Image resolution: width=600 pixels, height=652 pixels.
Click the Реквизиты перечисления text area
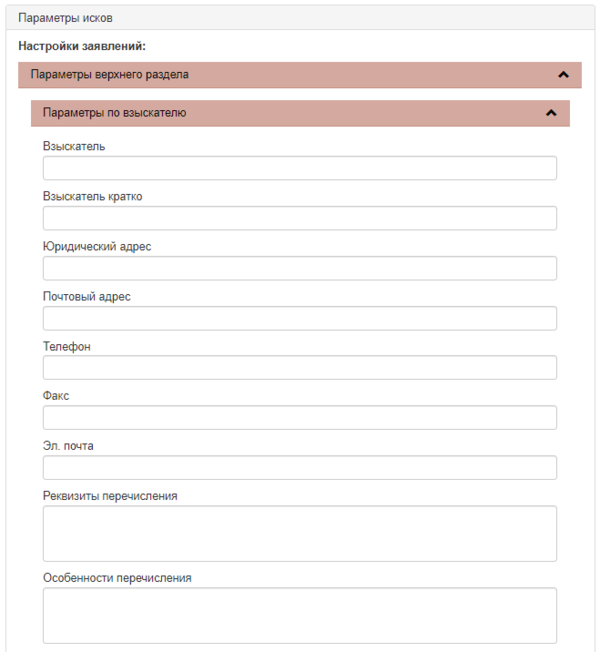[299, 533]
